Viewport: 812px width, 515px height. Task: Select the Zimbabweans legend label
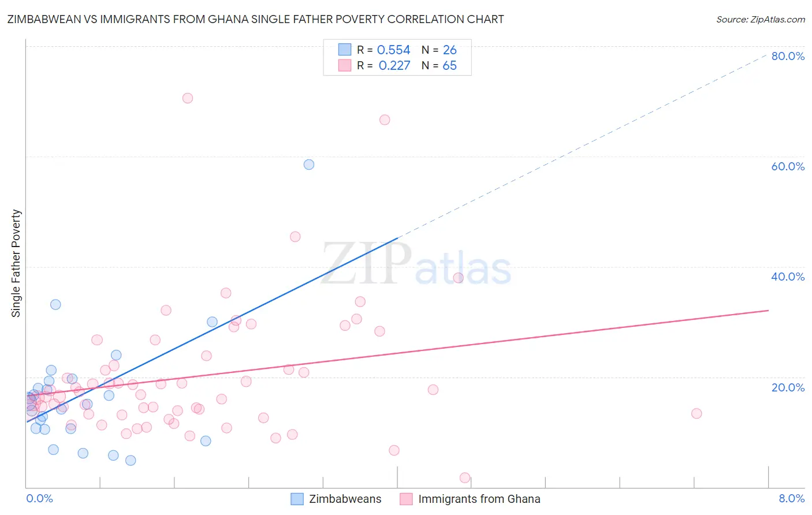coord(345,499)
